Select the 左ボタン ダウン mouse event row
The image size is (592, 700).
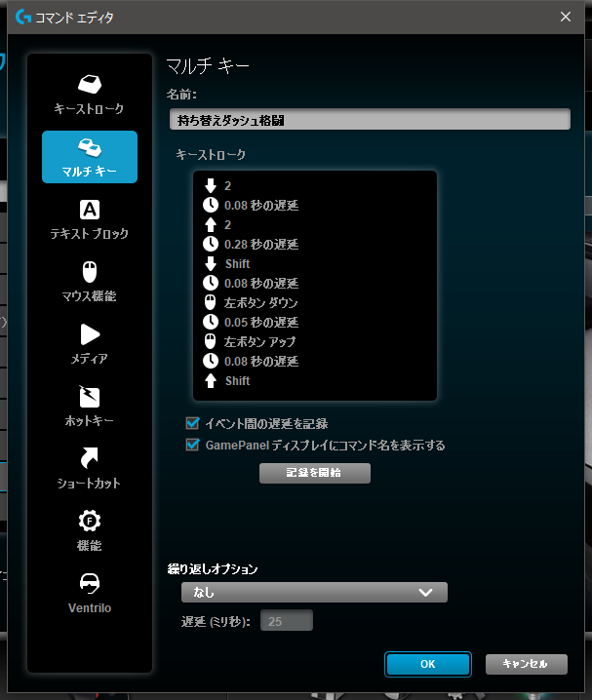click(260, 303)
